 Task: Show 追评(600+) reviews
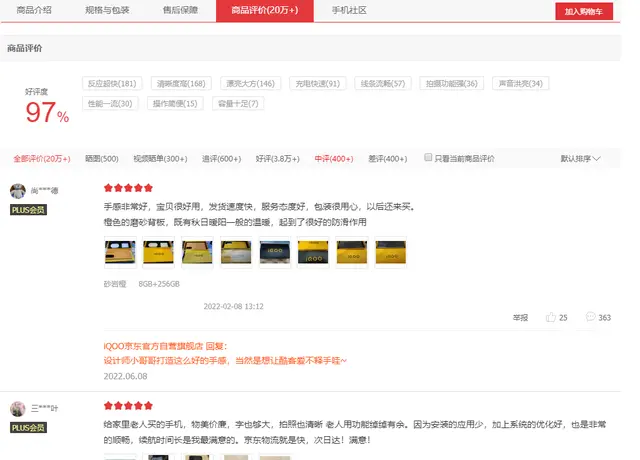pyautogui.click(x=221, y=159)
